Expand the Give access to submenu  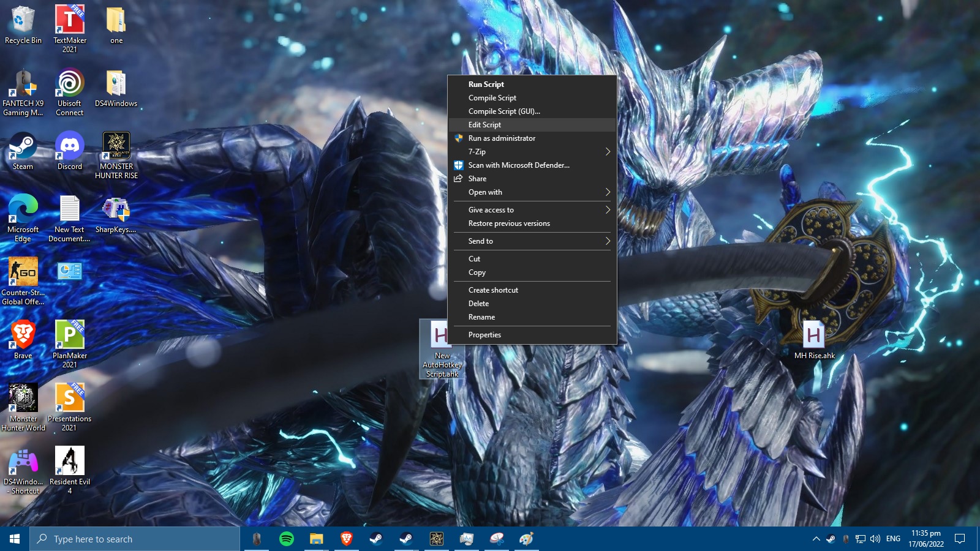532,210
